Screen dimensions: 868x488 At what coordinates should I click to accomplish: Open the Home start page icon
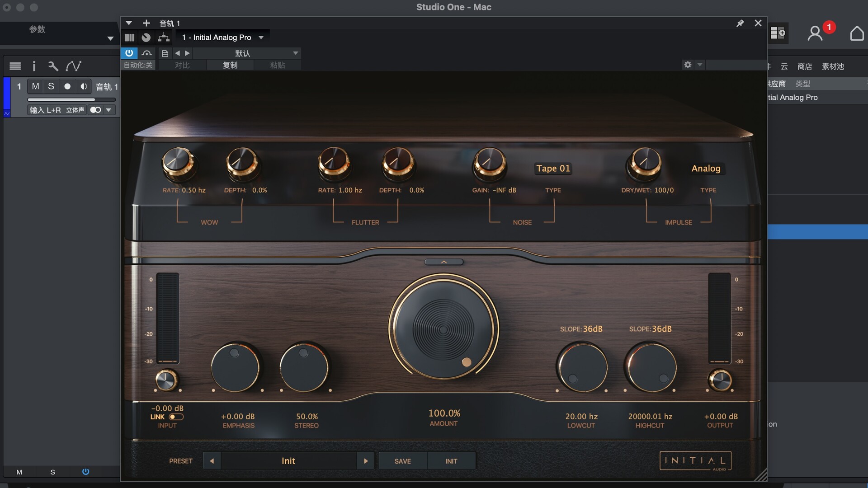point(857,33)
